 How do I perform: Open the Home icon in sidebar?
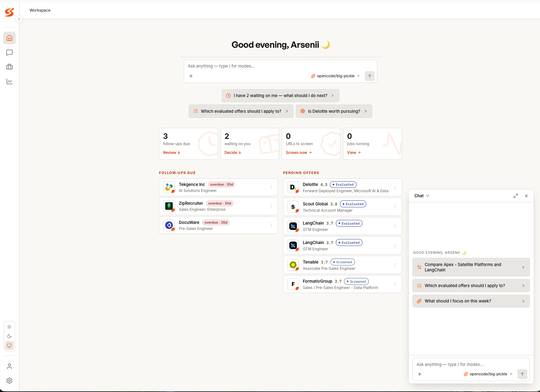click(x=9, y=38)
